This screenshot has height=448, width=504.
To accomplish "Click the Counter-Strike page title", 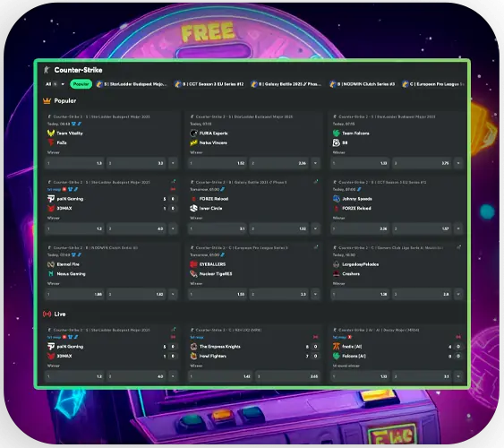I will click(x=78, y=70).
